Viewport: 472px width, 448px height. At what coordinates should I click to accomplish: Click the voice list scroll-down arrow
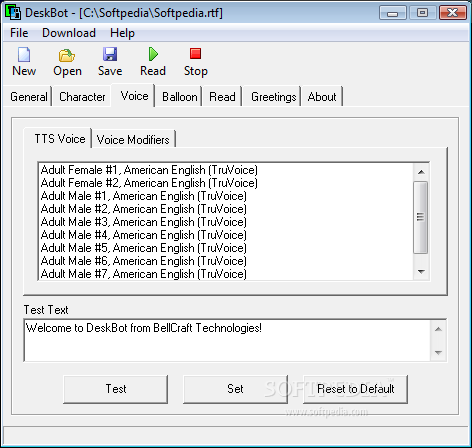tap(421, 272)
